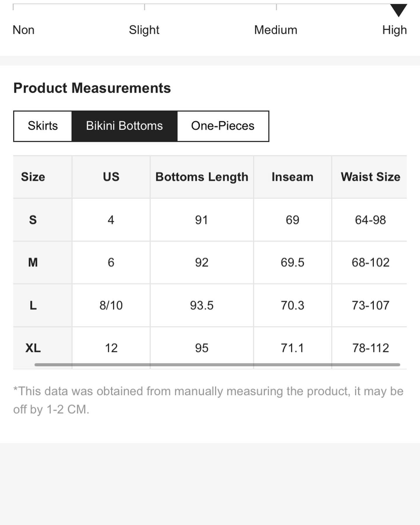Click the High stretch triangle marker

click(398, 10)
